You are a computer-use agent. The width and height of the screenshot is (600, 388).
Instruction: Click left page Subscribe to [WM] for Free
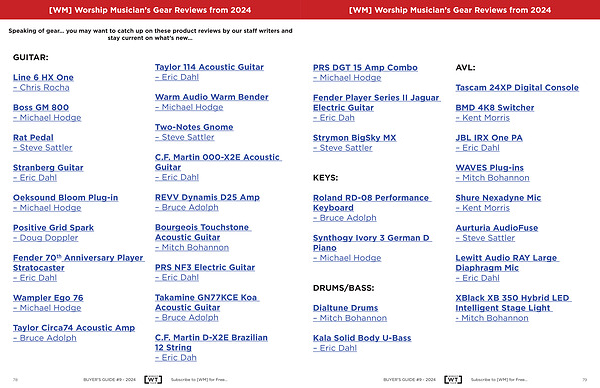(x=199, y=380)
